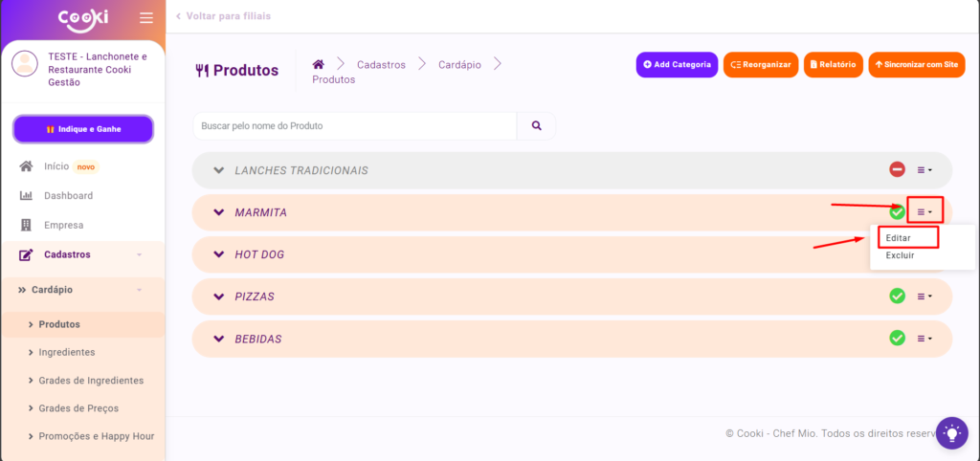Screen dimensions: 980x461
Task: Click the magnifier search button
Action: tap(536, 125)
